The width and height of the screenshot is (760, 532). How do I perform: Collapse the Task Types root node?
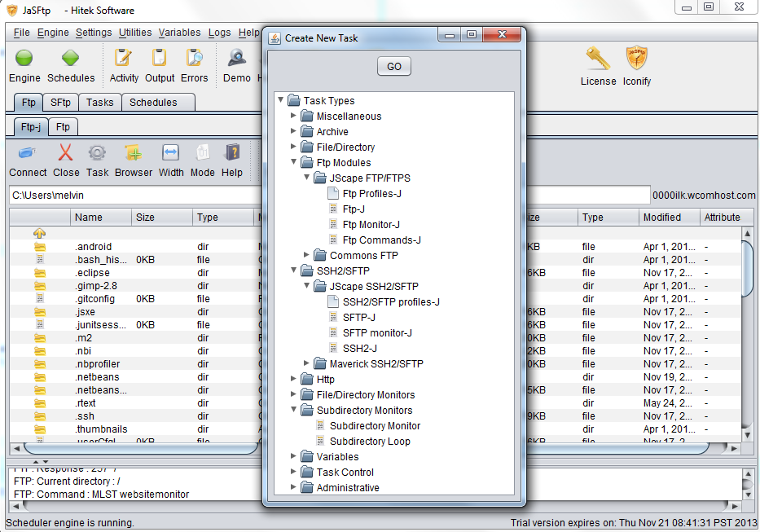point(281,100)
